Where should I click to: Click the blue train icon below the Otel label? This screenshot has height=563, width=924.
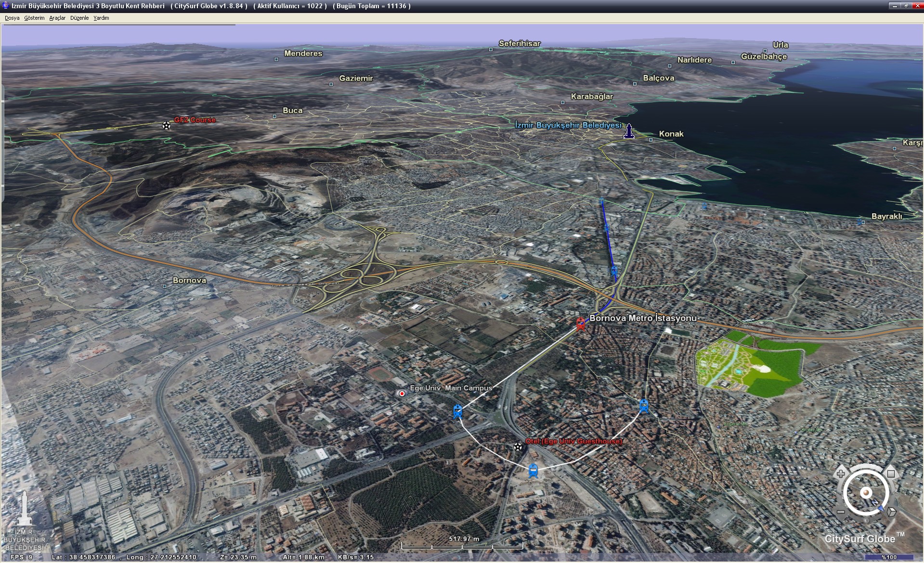(533, 470)
